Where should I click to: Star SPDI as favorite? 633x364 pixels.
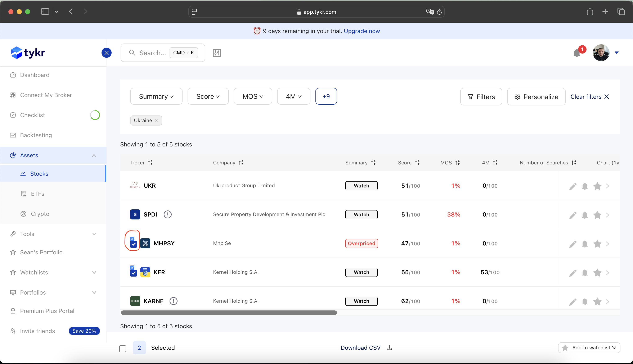click(x=597, y=215)
